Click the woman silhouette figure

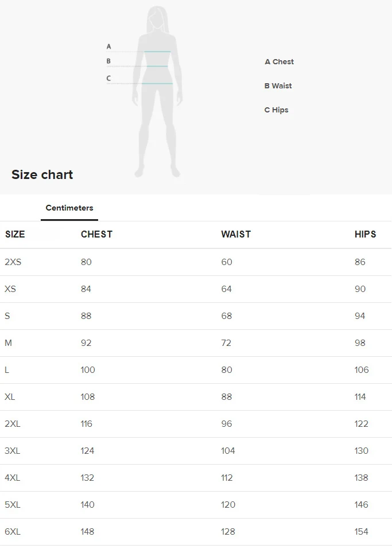157,92
